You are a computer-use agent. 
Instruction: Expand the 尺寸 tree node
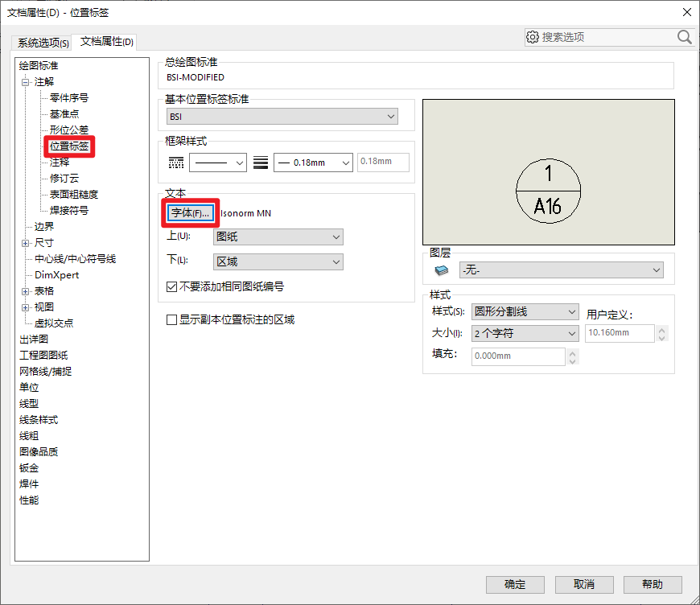click(26, 243)
